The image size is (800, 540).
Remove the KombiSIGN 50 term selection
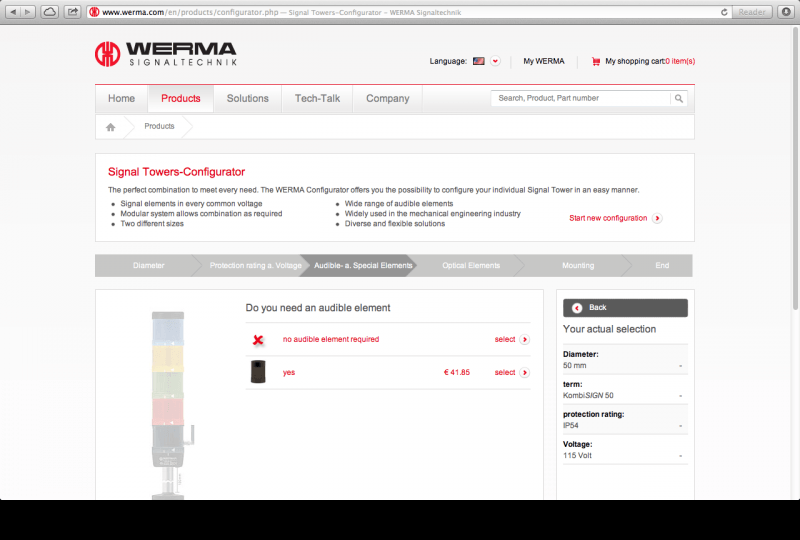point(681,396)
